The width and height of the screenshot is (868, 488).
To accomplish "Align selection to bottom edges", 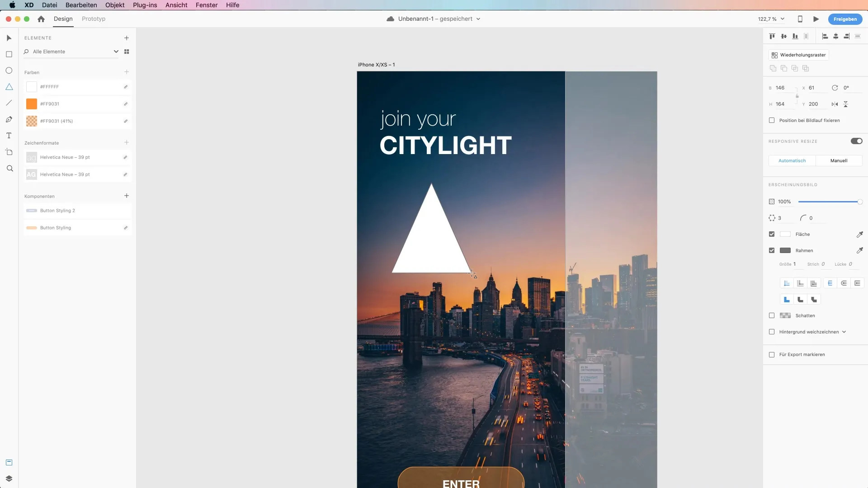I will pos(795,36).
